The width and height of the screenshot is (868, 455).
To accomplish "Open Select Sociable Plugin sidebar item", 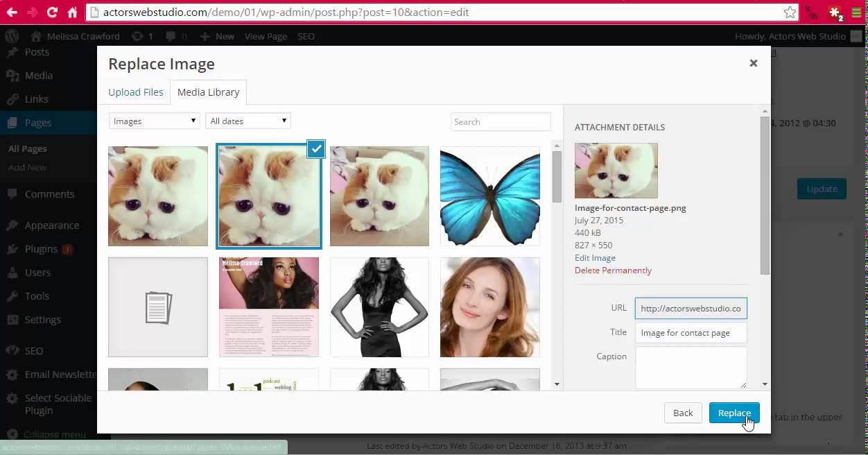I will [x=58, y=404].
